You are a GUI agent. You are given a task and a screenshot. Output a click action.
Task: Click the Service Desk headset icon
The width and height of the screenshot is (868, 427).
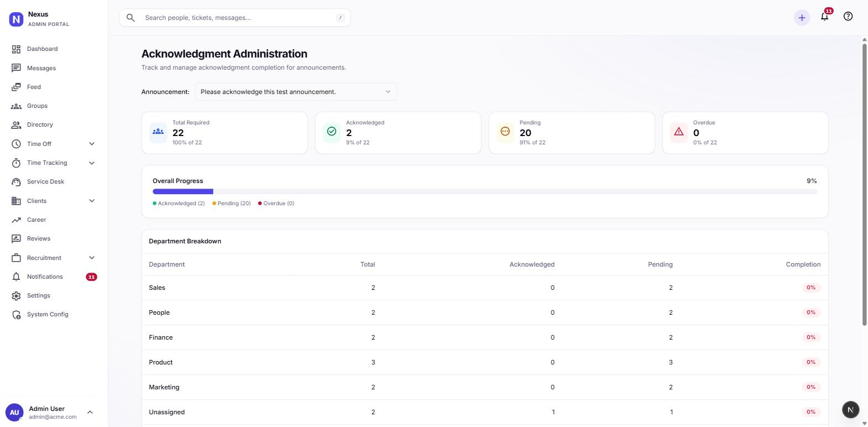[16, 181]
